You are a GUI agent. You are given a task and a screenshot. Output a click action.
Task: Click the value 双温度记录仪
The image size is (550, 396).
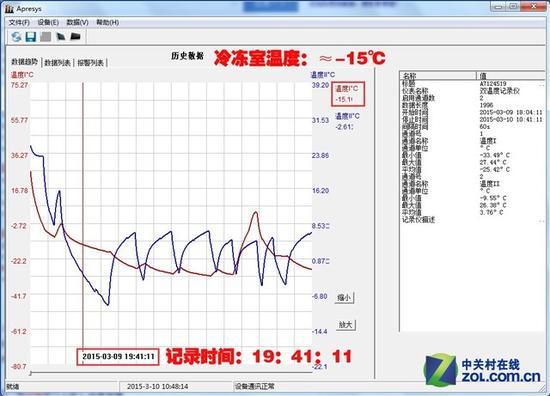point(499,91)
